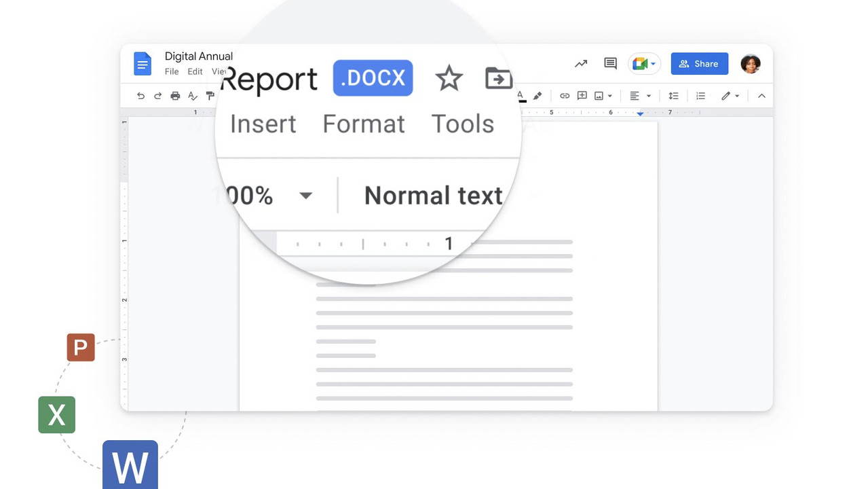The height and width of the screenshot is (489, 868).
Task: Open the editing mode pencil dropdown
Action: coord(730,96)
